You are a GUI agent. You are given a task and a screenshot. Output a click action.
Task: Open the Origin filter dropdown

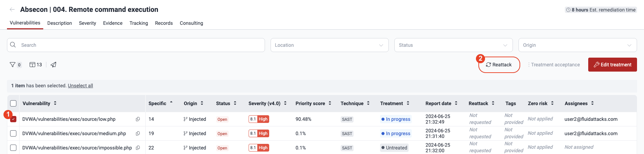coord(577,45)
